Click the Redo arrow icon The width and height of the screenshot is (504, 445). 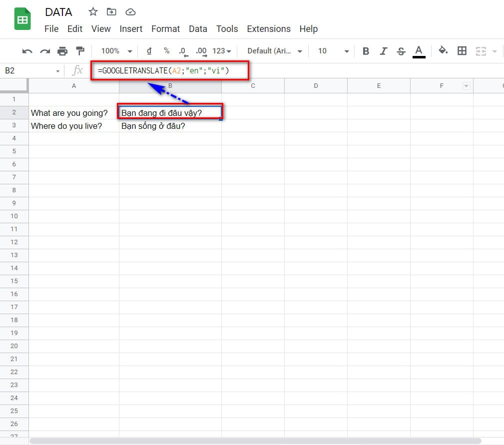point(45,51)
